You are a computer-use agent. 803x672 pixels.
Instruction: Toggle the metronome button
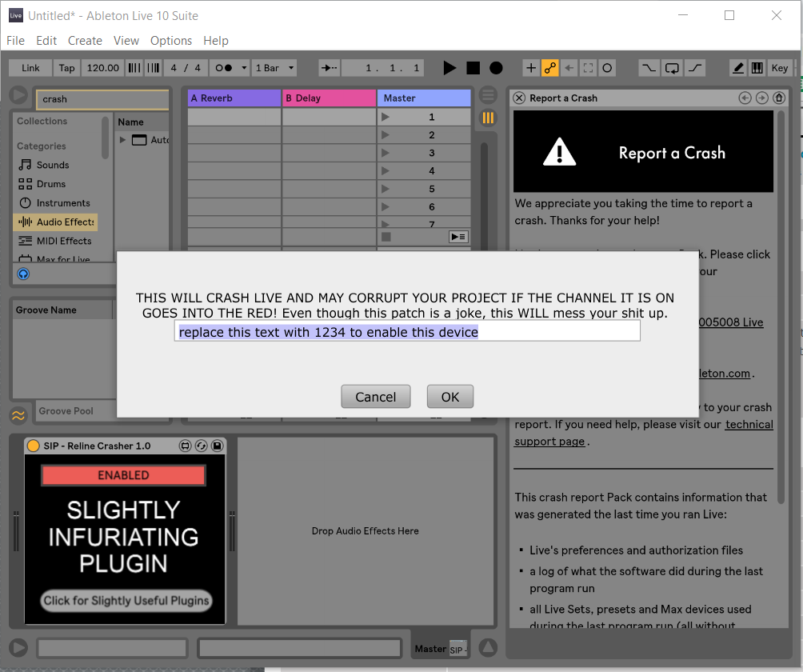225,68
